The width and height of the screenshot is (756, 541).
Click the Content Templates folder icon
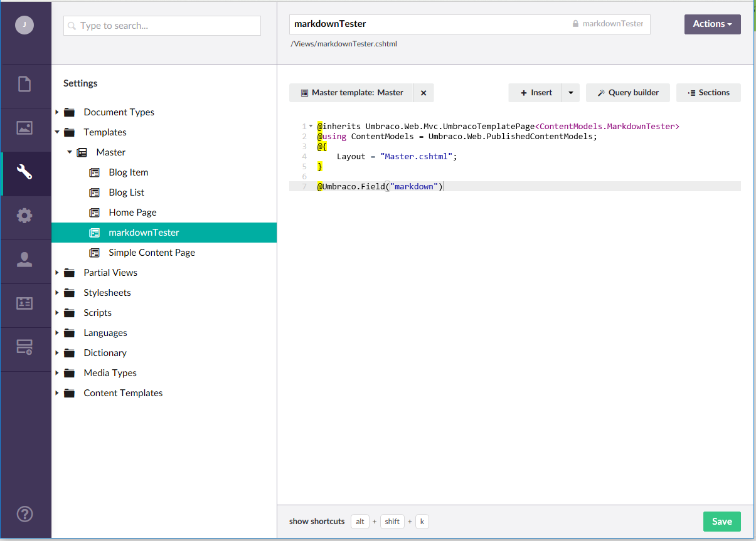pyautogui.click(x=70, y=393)
